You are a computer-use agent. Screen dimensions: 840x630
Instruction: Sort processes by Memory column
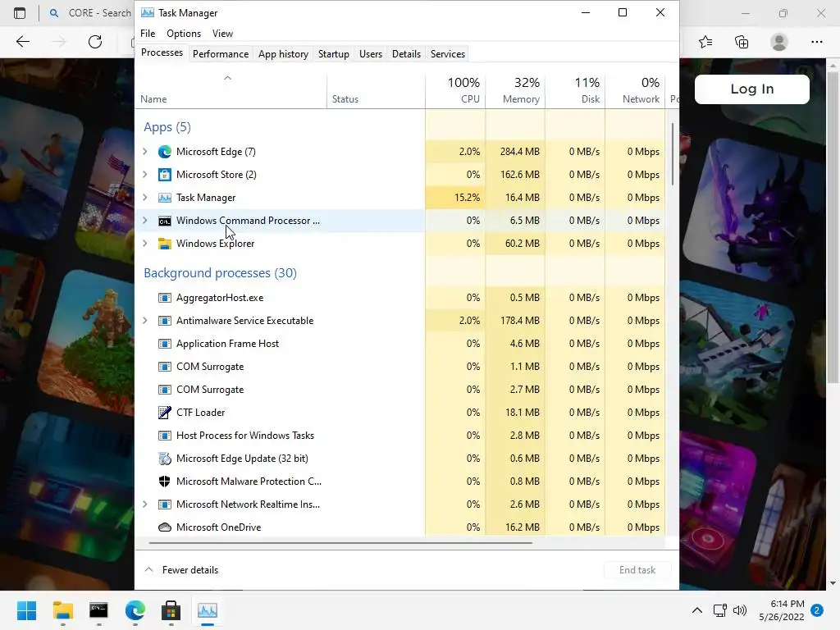(x=515, y=91)
